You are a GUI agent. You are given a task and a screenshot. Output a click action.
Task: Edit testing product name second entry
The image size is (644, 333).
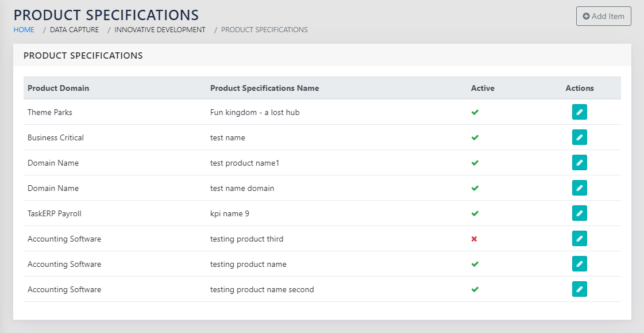point(579,289)
